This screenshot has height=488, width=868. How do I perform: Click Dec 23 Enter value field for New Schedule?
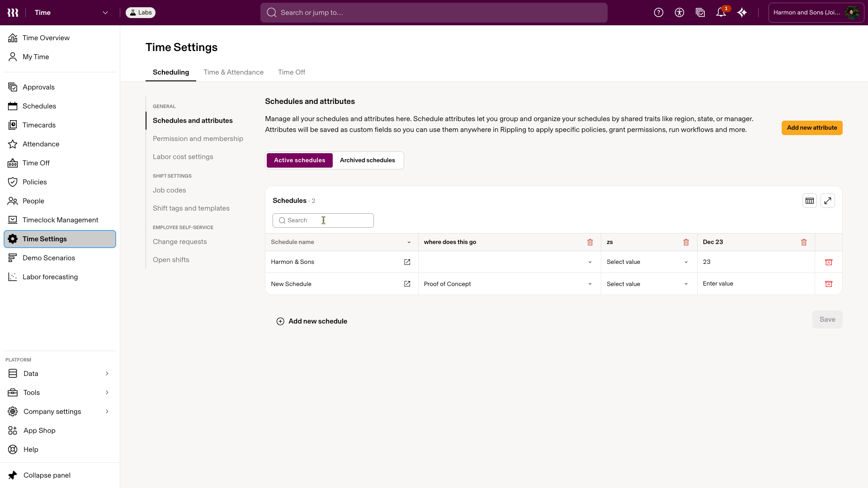(756, 284)
